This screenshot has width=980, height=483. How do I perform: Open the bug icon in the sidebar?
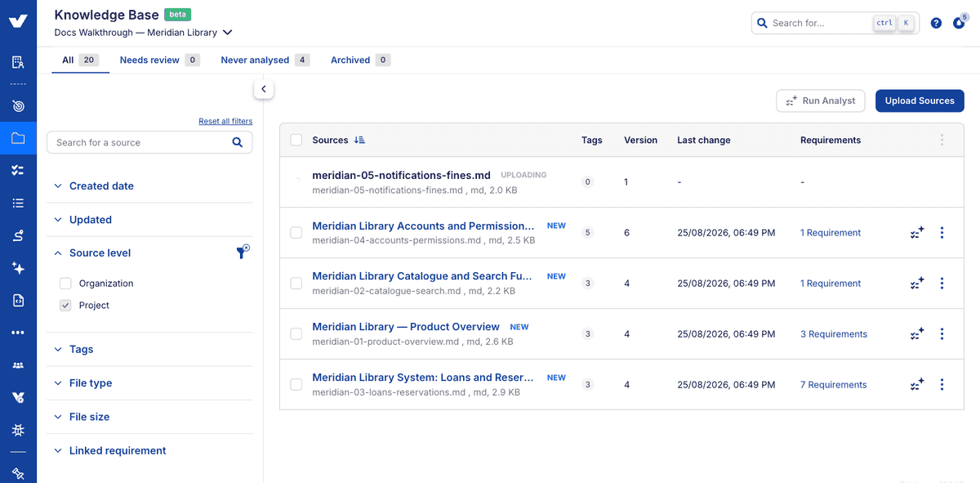(18, 430)
